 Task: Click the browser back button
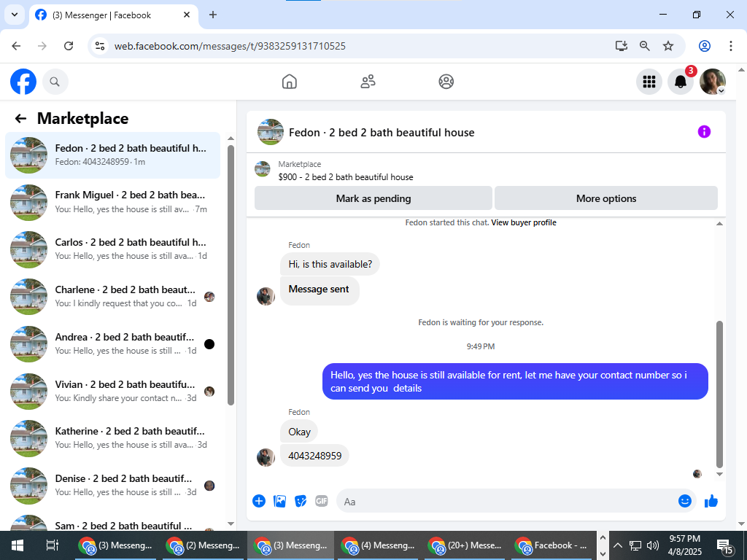point(16,46)
